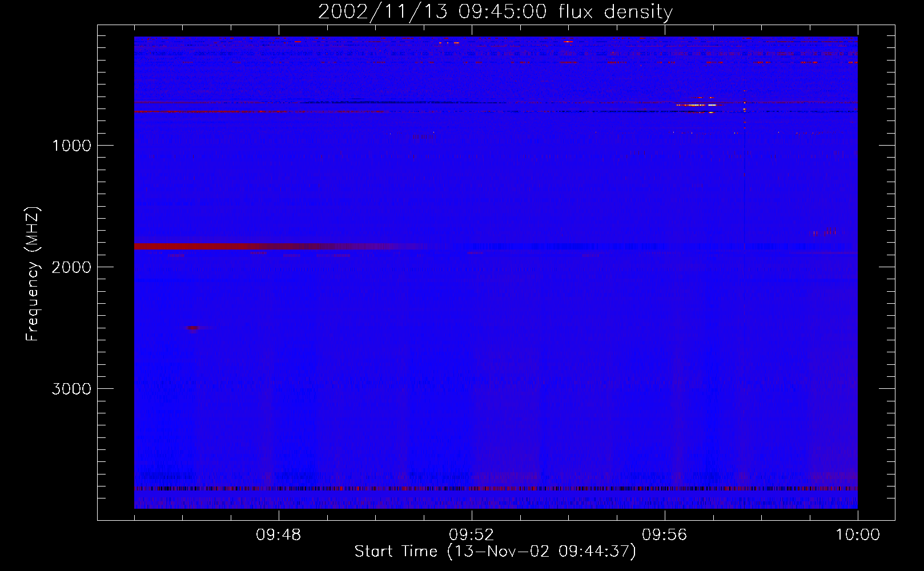Click the small red burst near 2500 MHz

(x=193, y=328)
